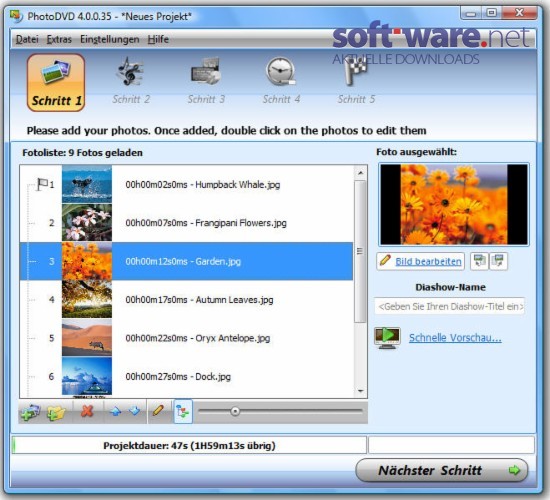Open Schnelle Vorschau quick preview

455,338
